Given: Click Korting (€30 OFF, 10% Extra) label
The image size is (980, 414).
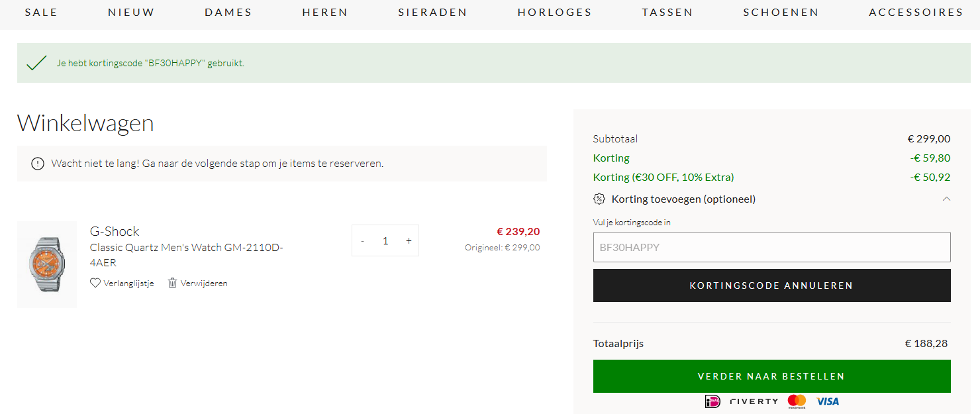Looking at the screenshot, I should click(x=663, y=178).
